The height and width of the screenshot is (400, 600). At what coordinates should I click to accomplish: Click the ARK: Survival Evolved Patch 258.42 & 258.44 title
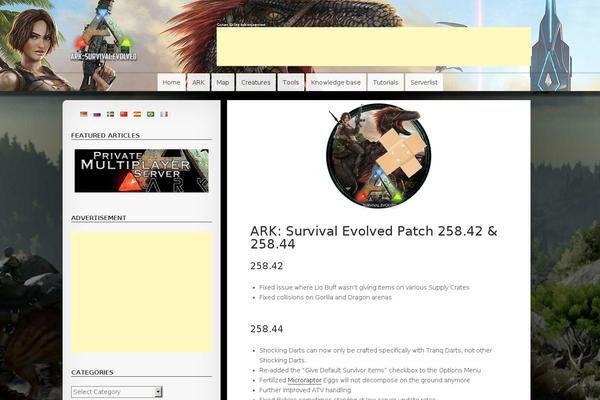point(374,237)
